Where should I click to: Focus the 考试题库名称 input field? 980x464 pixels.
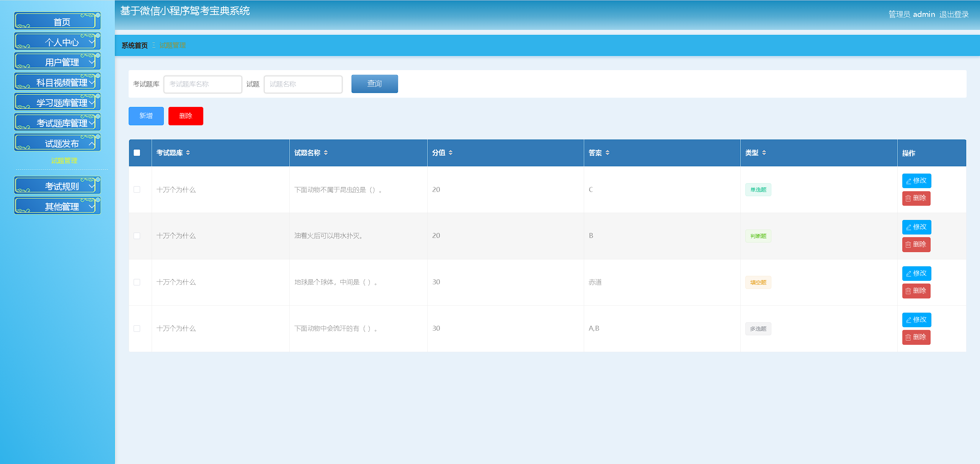point(203,84)
